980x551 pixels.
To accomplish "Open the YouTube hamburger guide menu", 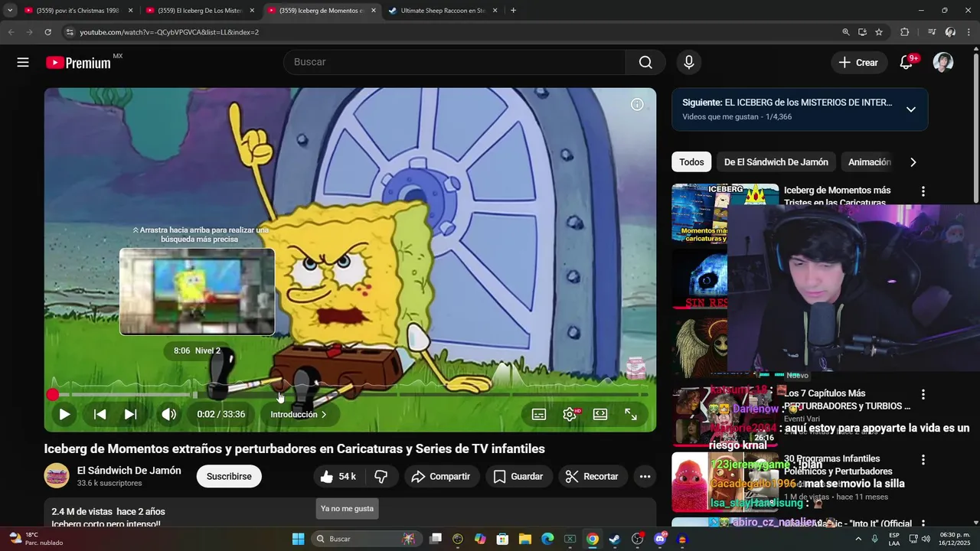I will [x=23, y=63].
